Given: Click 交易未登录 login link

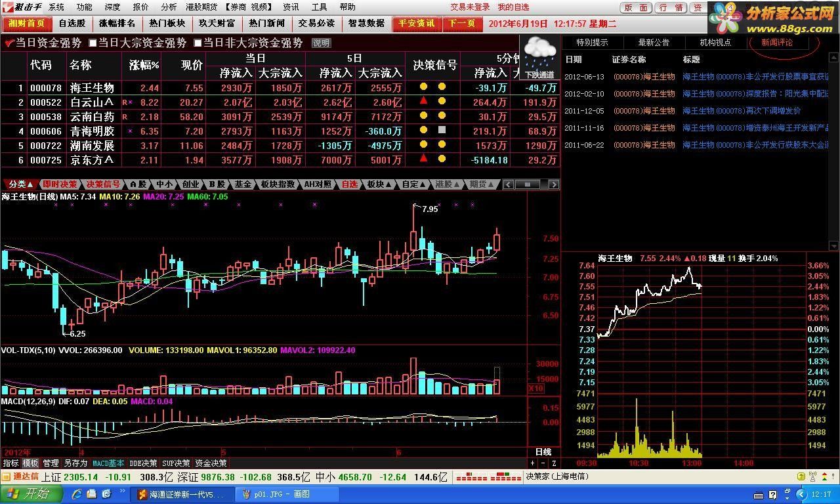Looking at the screenshot, I should pos(470,7).
